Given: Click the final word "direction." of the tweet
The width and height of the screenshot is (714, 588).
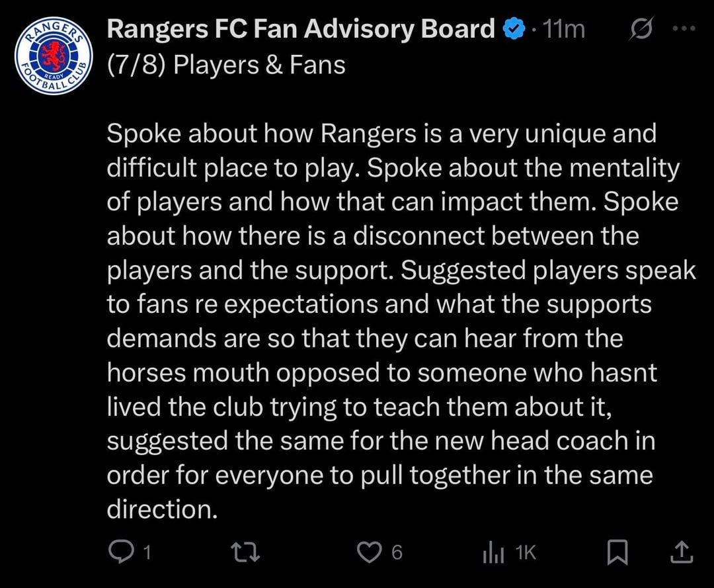Looking at the screenshot, I should pos(162,509).
